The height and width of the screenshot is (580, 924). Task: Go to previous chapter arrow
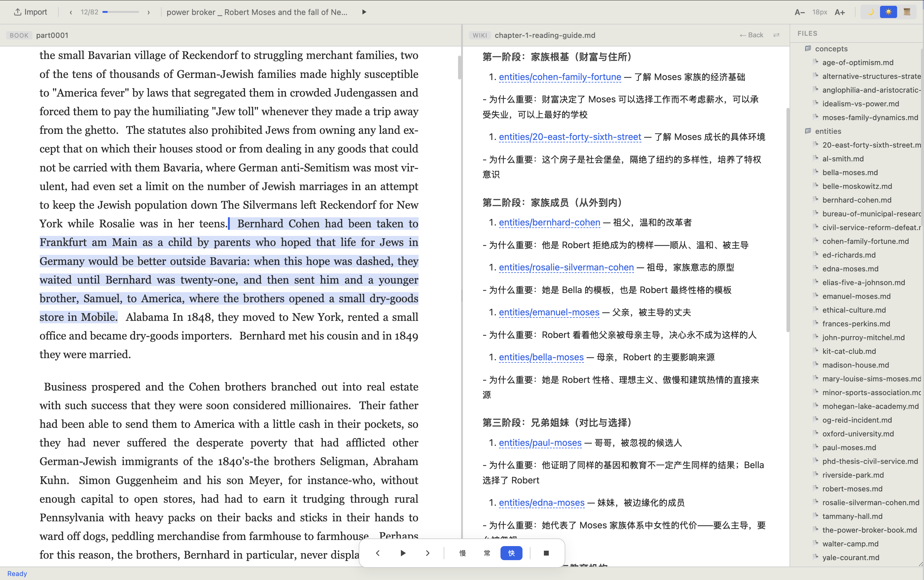[71, 12]
